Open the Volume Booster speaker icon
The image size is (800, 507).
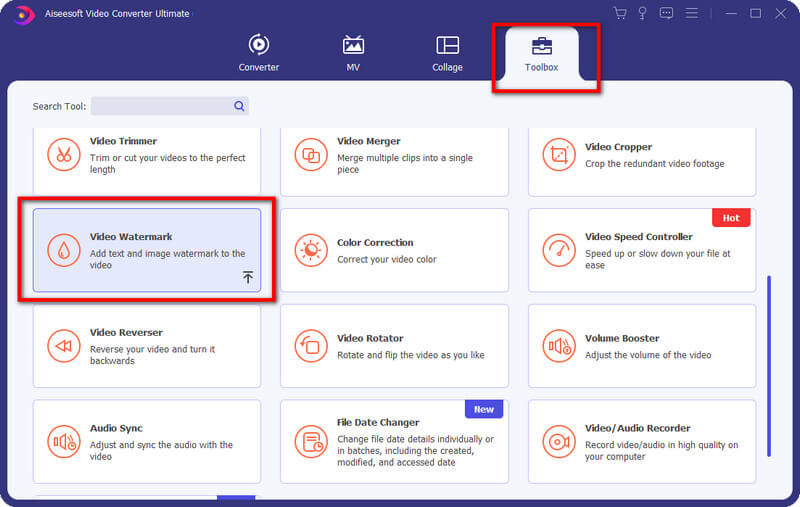(559, 346)
